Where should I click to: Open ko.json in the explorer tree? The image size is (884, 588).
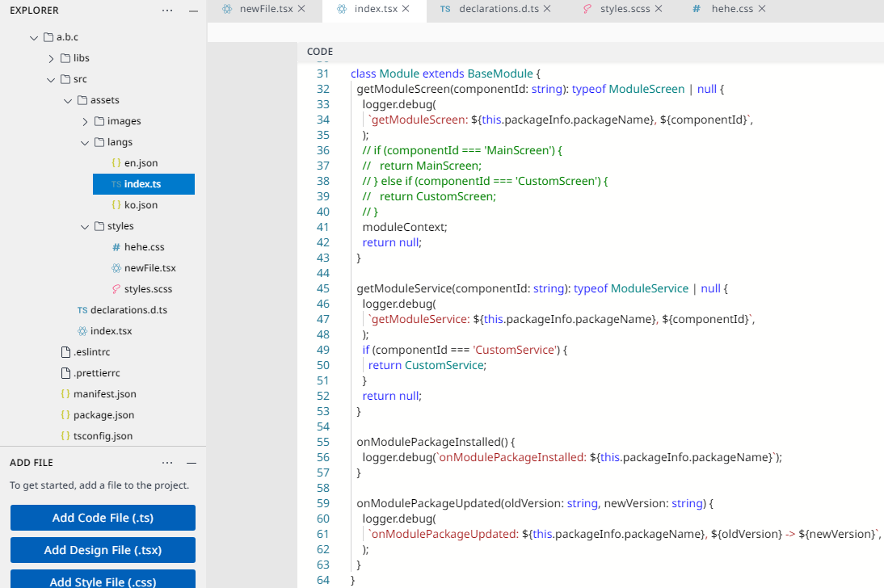[x=141, y=205]
